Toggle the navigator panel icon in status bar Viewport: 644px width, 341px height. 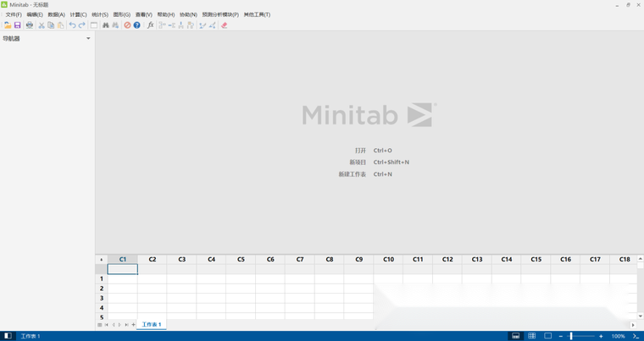tap(8, 336)
